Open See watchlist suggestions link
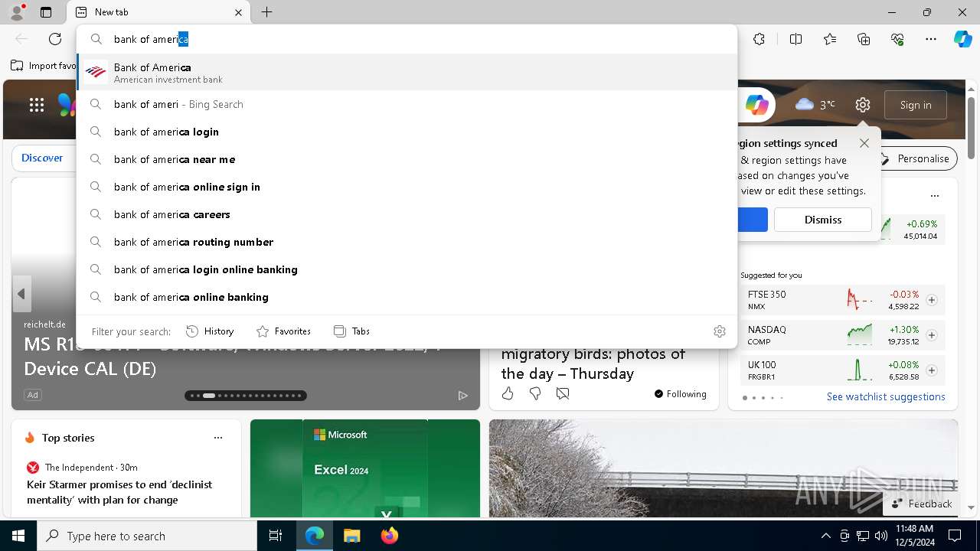The height and width of the screenshot is (551, 980). click(886, 396)
